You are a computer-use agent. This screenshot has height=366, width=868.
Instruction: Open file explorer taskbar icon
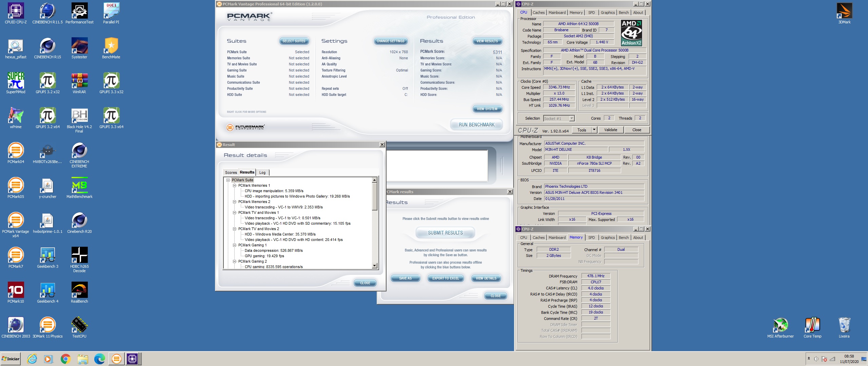click(x=82, y=359)
